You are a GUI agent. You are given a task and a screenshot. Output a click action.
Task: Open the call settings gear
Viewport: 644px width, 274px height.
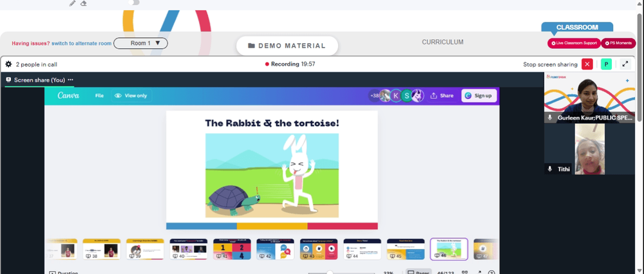coord(8,64)
